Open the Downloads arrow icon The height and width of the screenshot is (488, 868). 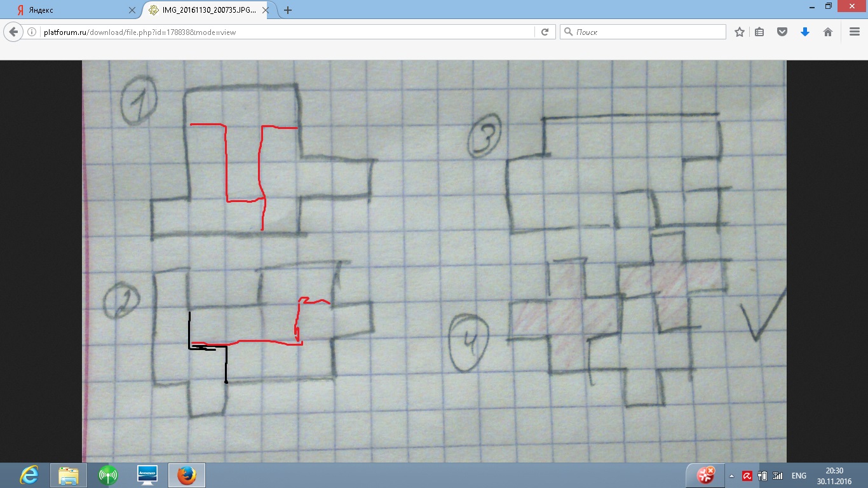tap(805, 32)
